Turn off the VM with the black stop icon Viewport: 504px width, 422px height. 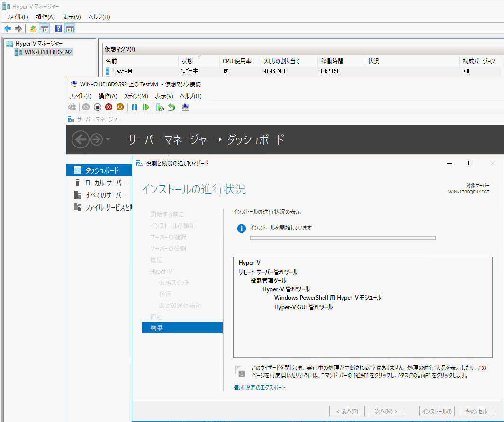98,107
